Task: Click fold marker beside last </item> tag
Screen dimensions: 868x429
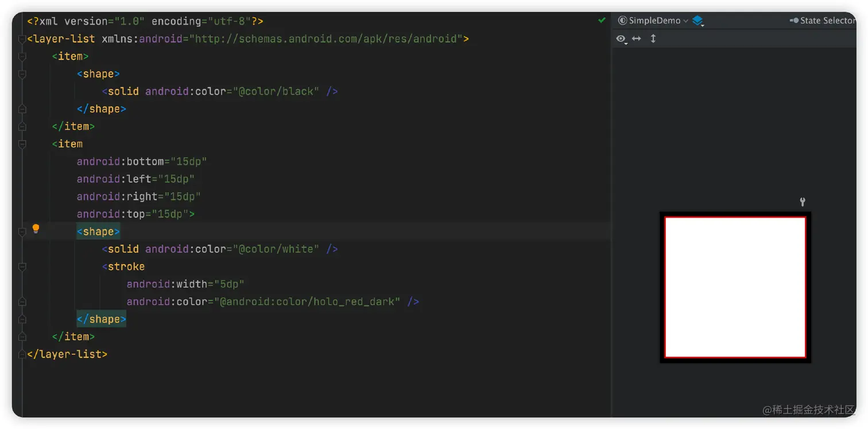Action: pyautogui.click(x=22, y=337)
